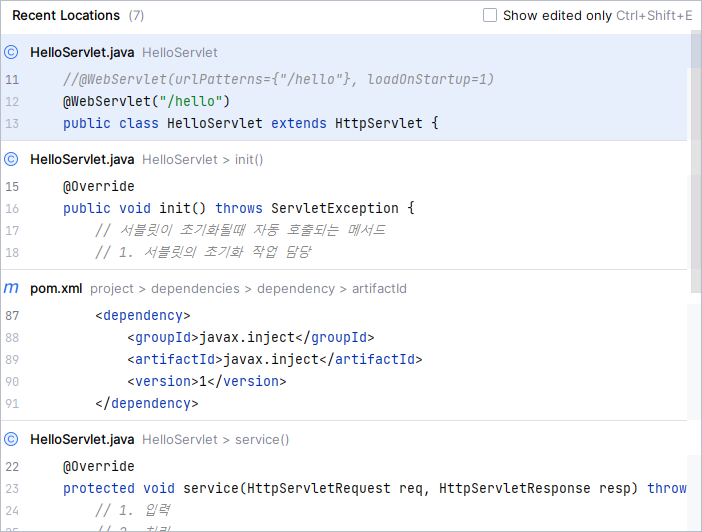This screenshot has width=702, height=532.
Task: Click line 89 artifactId javax.inject
Action: 275,359
